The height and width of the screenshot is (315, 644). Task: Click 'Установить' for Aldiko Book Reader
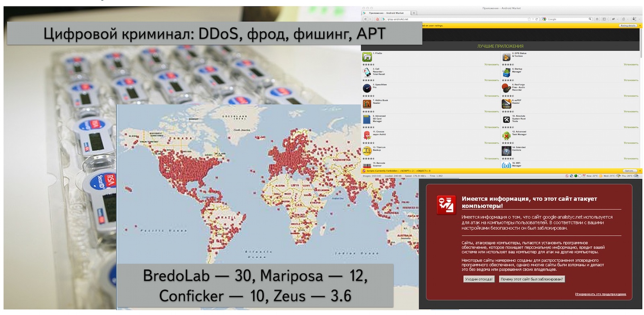pyautogui.click(x=491, y=111)
